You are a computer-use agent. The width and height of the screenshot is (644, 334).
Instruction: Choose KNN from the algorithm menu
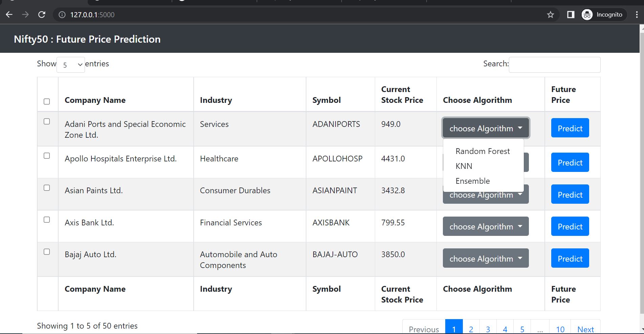click(483, 166)
